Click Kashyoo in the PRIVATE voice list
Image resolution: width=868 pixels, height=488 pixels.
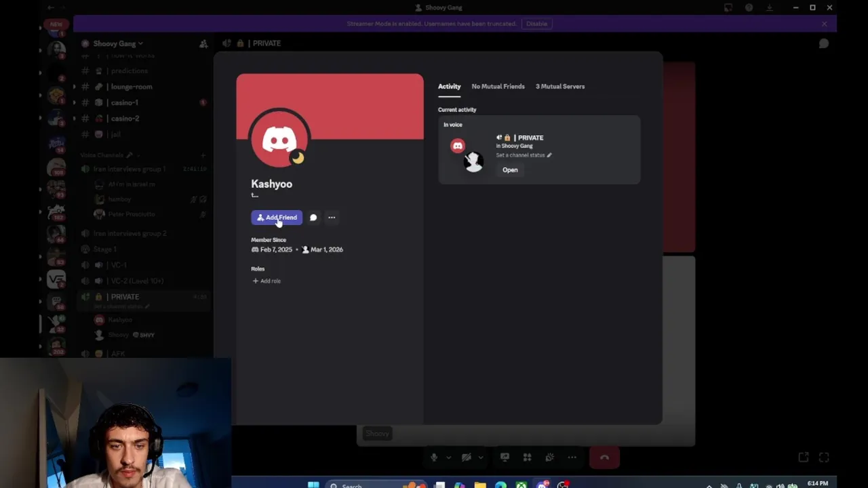(119, 320)
